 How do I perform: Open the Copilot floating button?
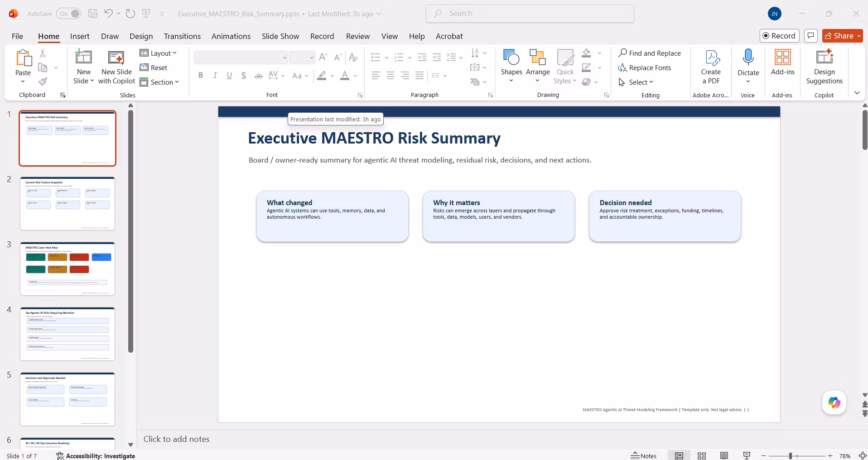(x=834, y=402)
